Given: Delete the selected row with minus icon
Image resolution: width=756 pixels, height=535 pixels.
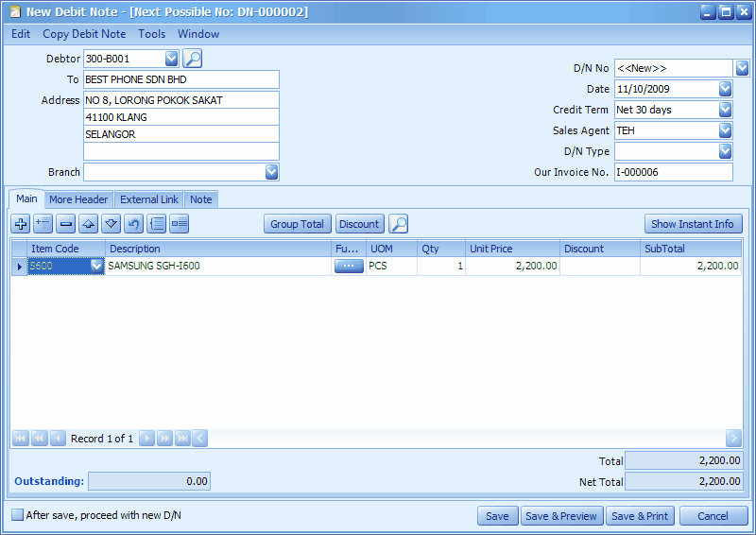Looking at the screenshot, I should [65, 224].
